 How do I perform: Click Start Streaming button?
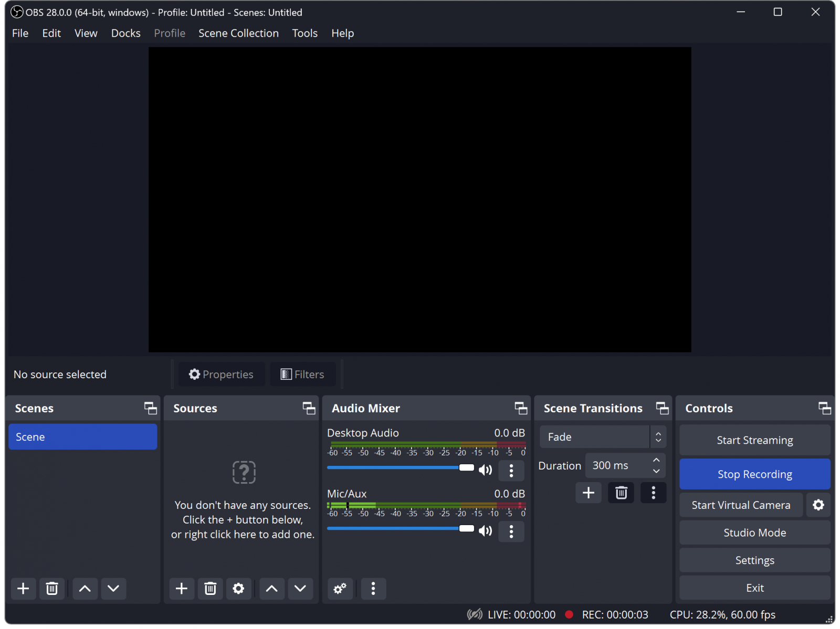[x=755, y=440]
